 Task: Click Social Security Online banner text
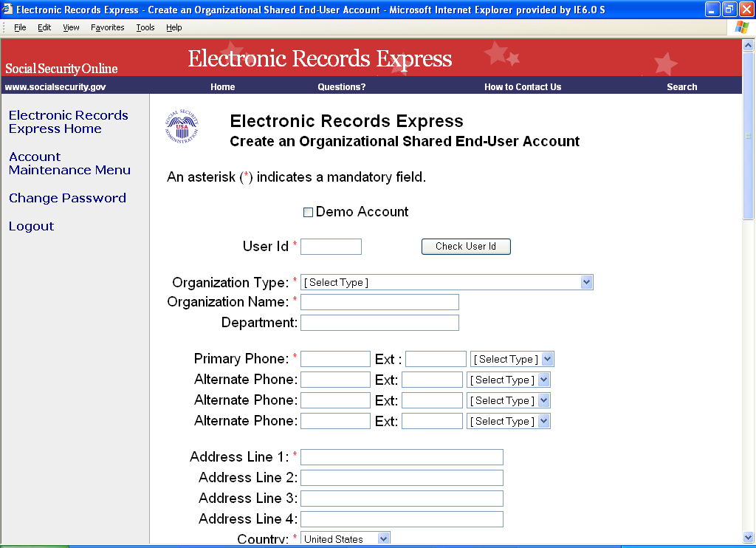pos(61,69)
